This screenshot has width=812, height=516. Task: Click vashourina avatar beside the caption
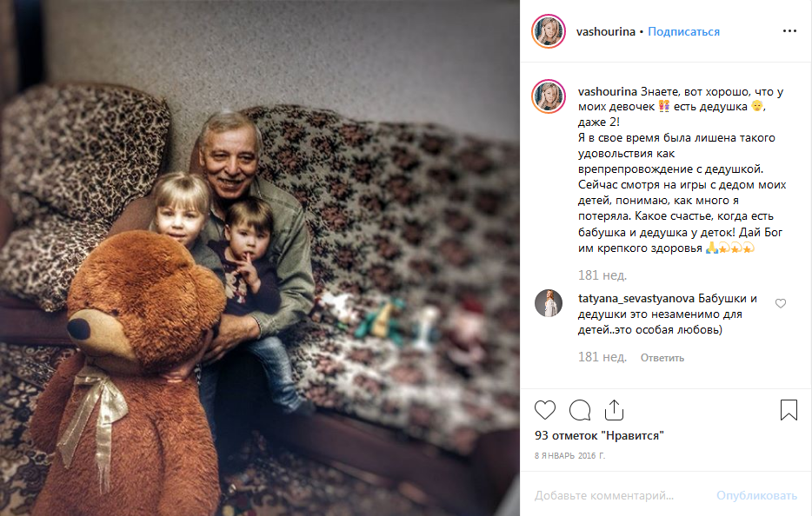tap(549, 96)
